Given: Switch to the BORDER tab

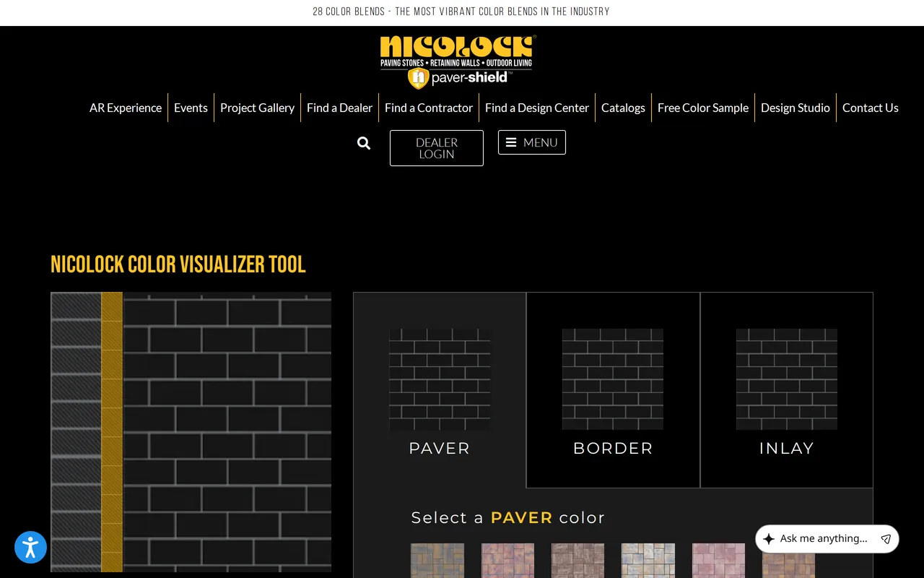Looking at the screenshot, I should 613,390.
